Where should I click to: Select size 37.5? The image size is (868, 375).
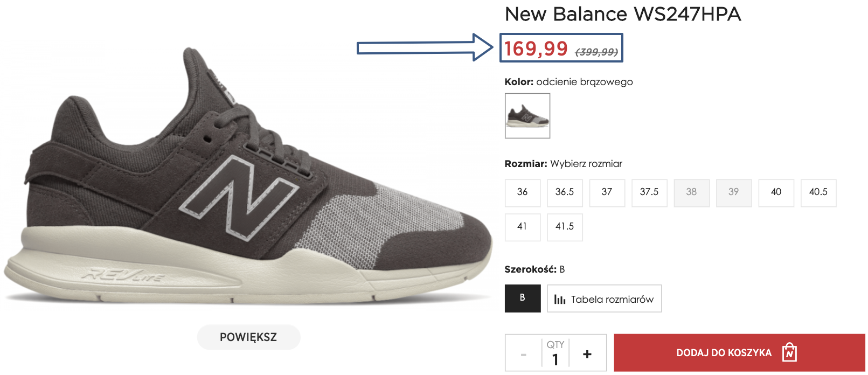point(649,192)
